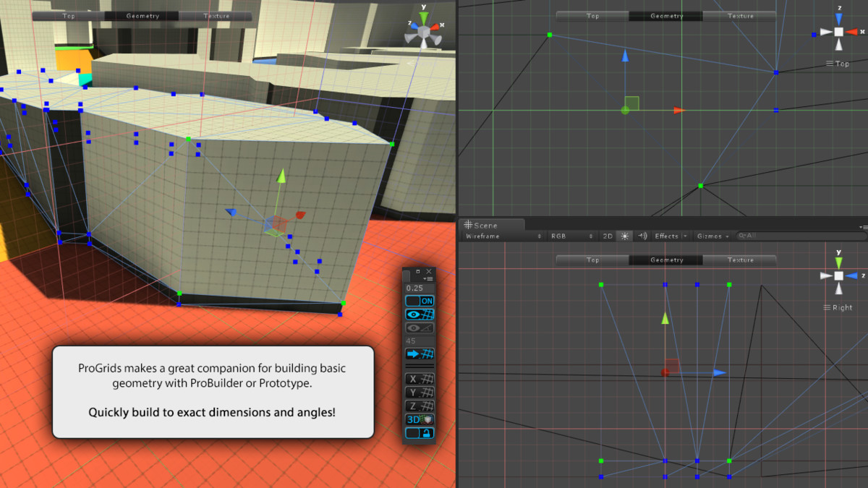The width and height of the screenshot is (868, 488).
Task: Select Y axis grid icon
Action: pos(420,393)
